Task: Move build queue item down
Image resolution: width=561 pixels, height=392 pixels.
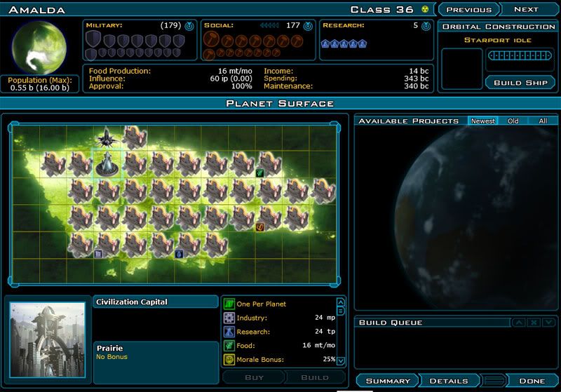Action: [548, 323]
